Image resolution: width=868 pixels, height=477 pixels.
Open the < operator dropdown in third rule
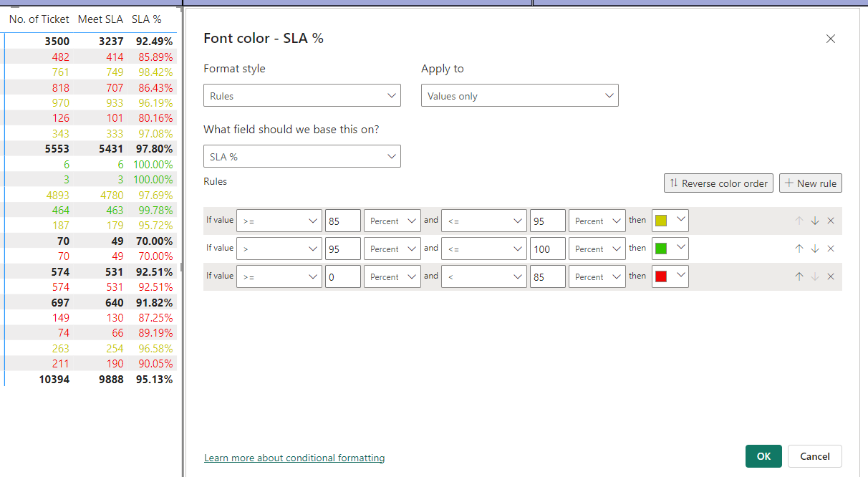click(x=484, y=276)
